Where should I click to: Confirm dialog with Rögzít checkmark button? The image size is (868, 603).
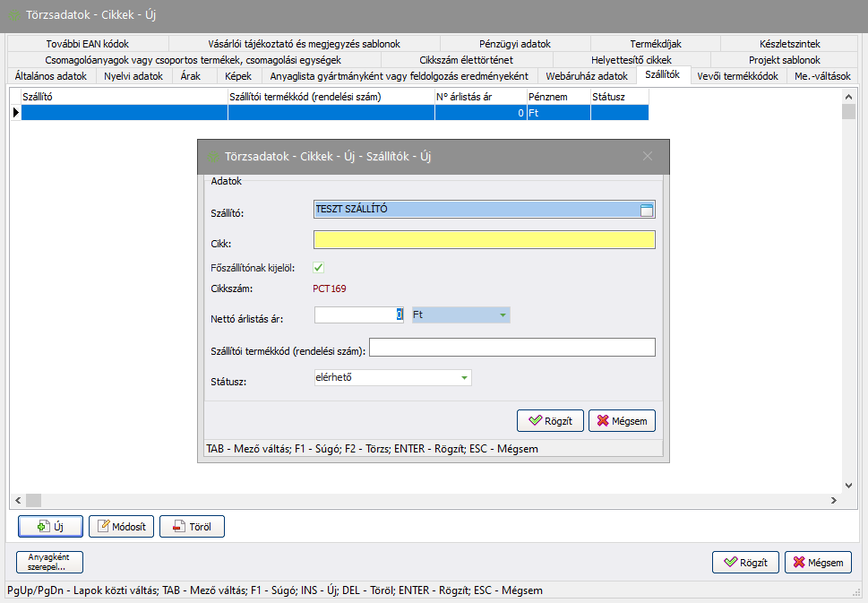click(x=550, y=420)
